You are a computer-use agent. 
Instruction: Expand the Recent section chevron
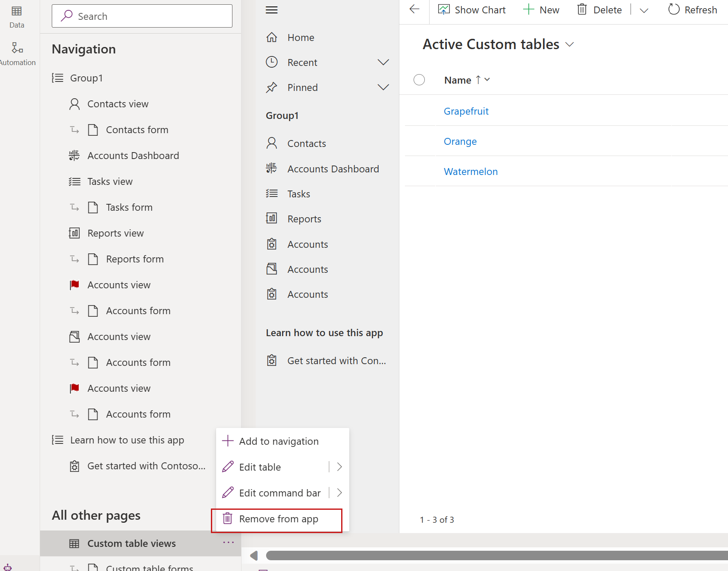point(383,62)
